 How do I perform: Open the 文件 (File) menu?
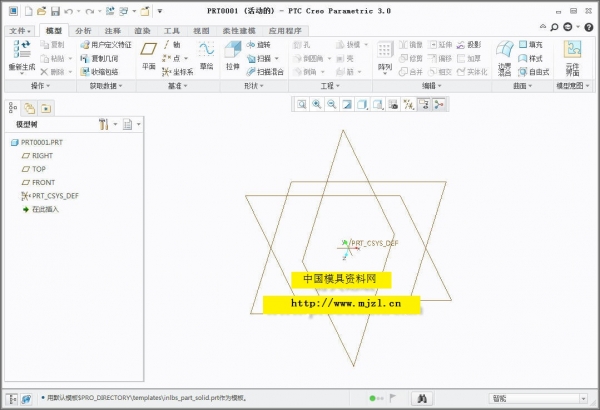(x=20, y=31)
